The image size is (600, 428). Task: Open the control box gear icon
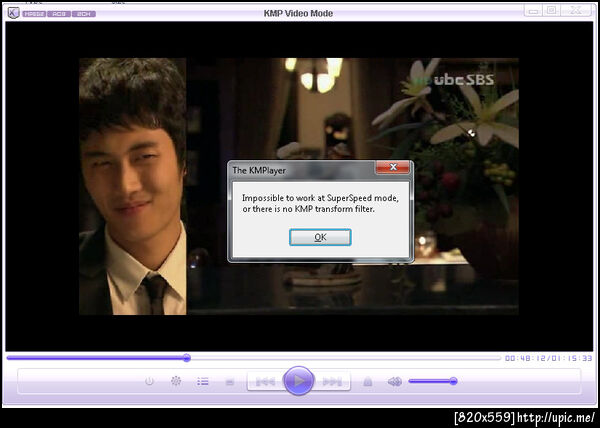pyautogui.click(x=176, y=381)
